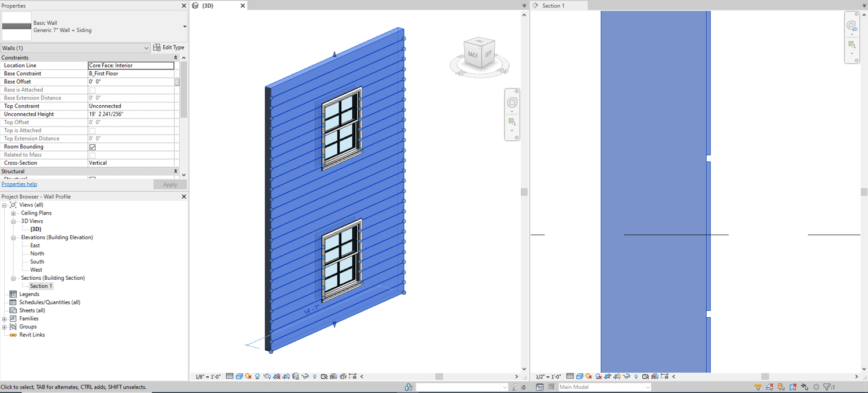Select Section 1 in Project Browser
868x393 pixels.
pos(41,286)
